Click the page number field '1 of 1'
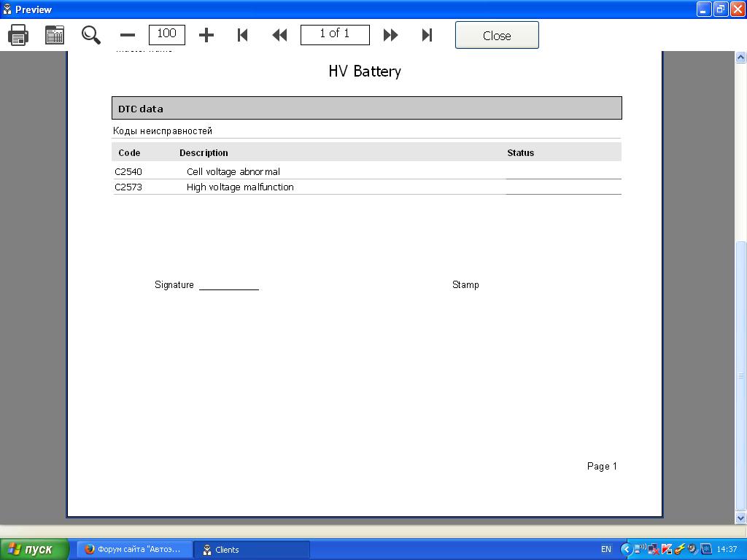 click(335, 34)
